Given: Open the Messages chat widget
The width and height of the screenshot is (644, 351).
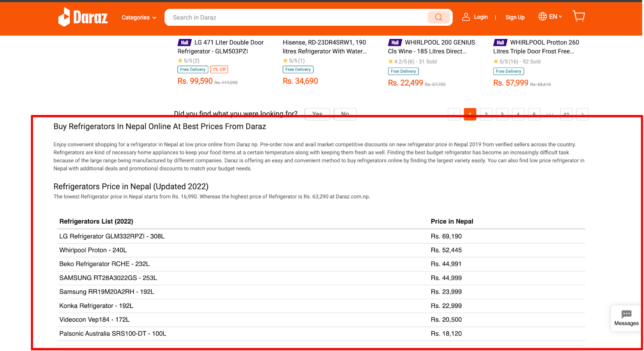Looking at the screenshot, I should tap(626, 318).
